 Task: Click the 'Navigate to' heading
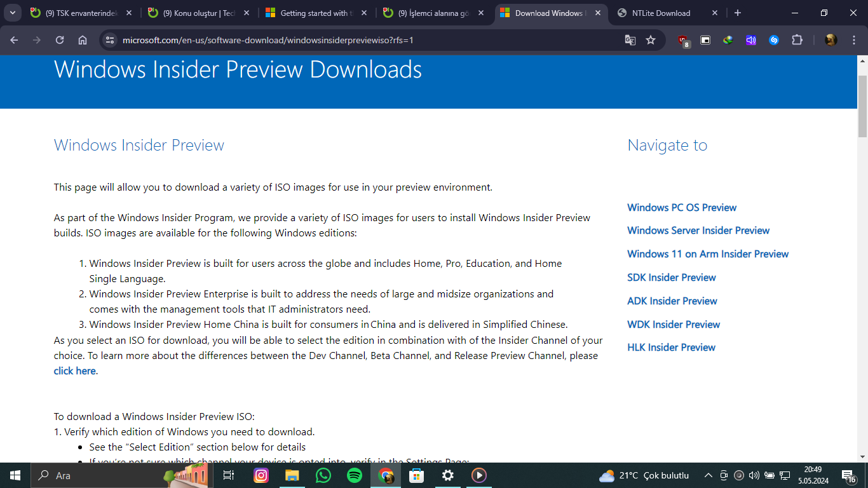click(667, 145)
